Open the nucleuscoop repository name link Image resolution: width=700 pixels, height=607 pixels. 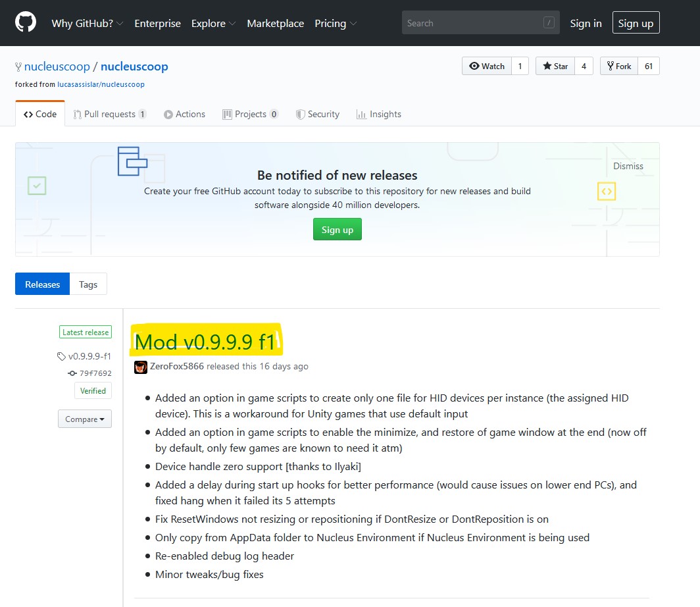[134, 66]
